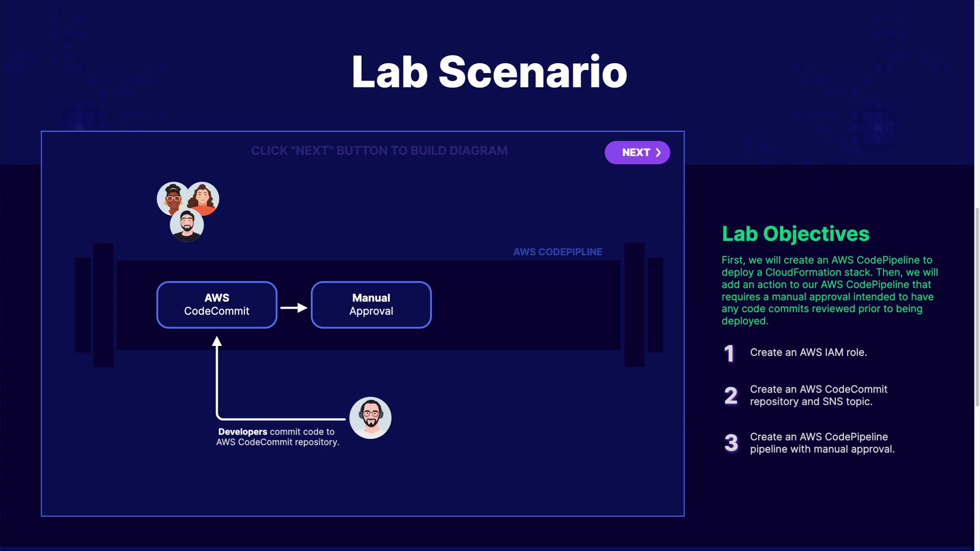This screenshot has width=980, height=551.
Task: Click the number 2 objective marker
Action: point(731,395)
